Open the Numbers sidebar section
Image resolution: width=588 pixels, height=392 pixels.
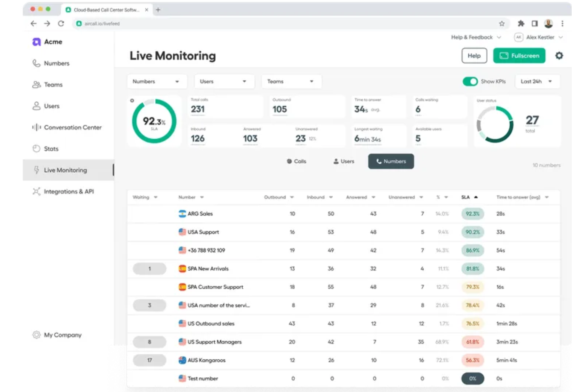click(x=56, y=63)
